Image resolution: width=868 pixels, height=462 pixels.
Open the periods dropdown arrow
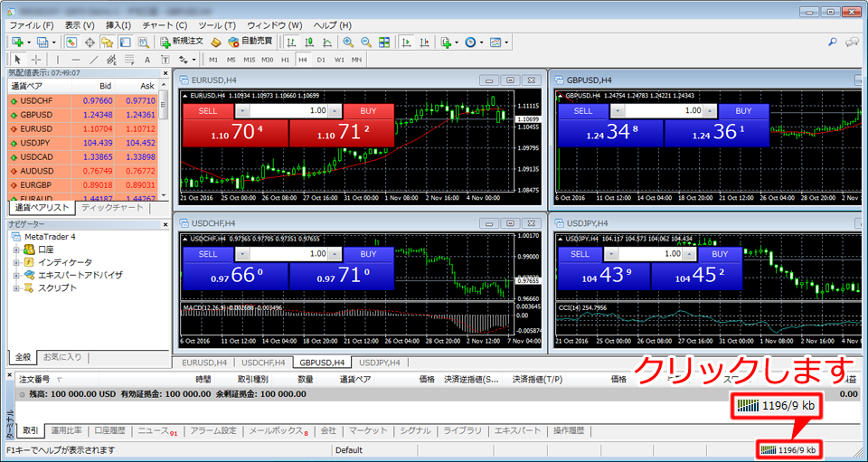click(482, 42)
